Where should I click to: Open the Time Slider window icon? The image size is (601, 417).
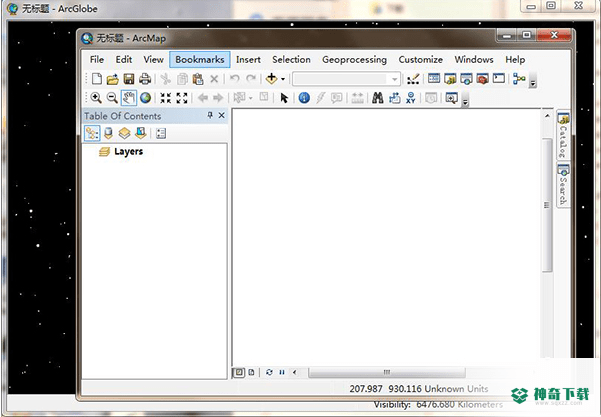coord(431,98)
